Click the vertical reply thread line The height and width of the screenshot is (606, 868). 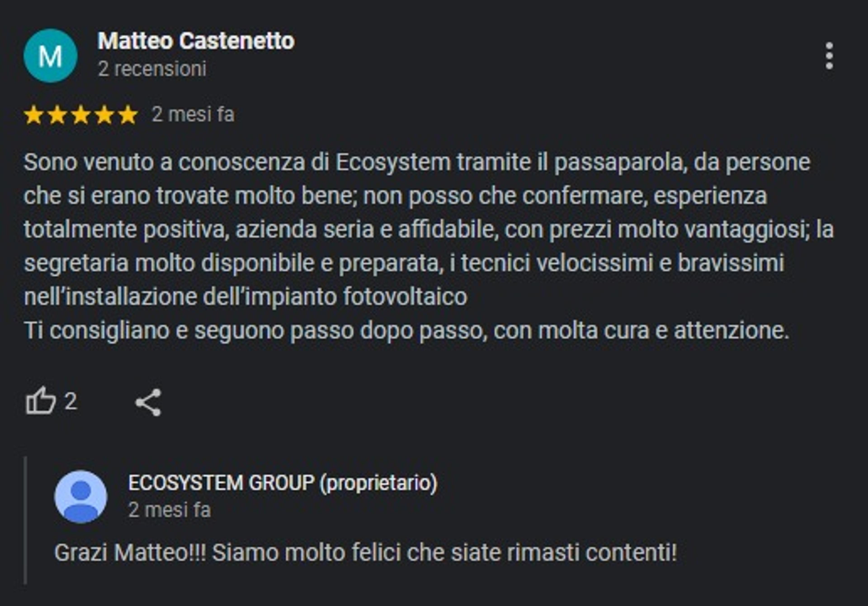click(25, 520)
